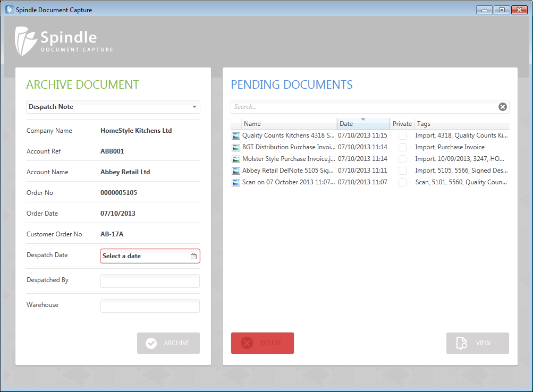Click Account Name value Abbey Retail Ltd
The width and height of the screenshot is (533, 392).
125,172
